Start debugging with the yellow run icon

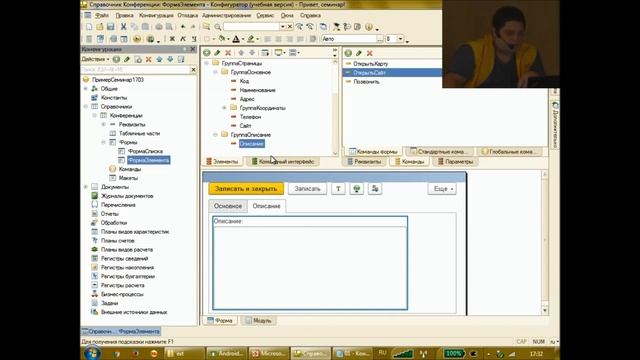[137, 39]
